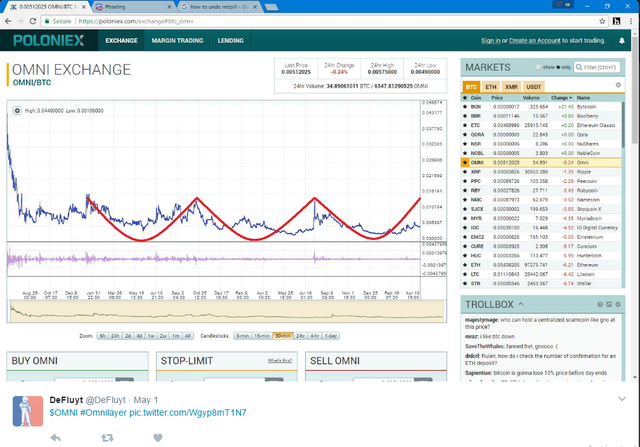The image size is (640, 447).
Task: Open the notifications bell icon
Action: point(622,40)
